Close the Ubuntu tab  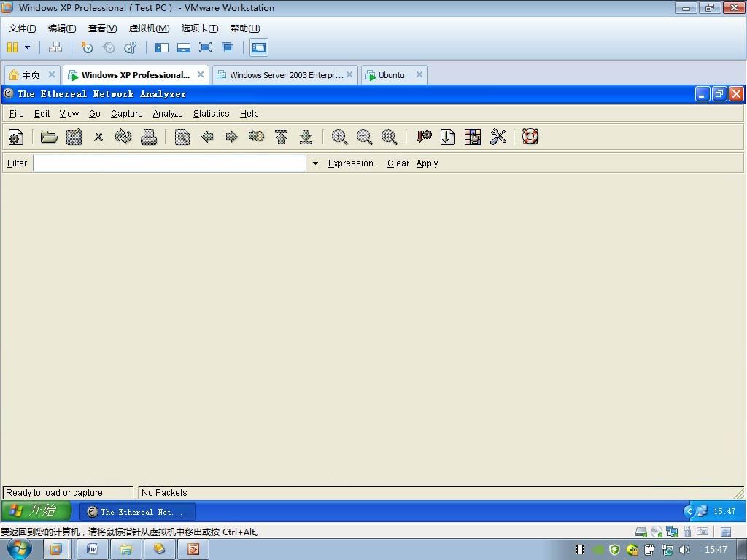[x=419, y=74]
